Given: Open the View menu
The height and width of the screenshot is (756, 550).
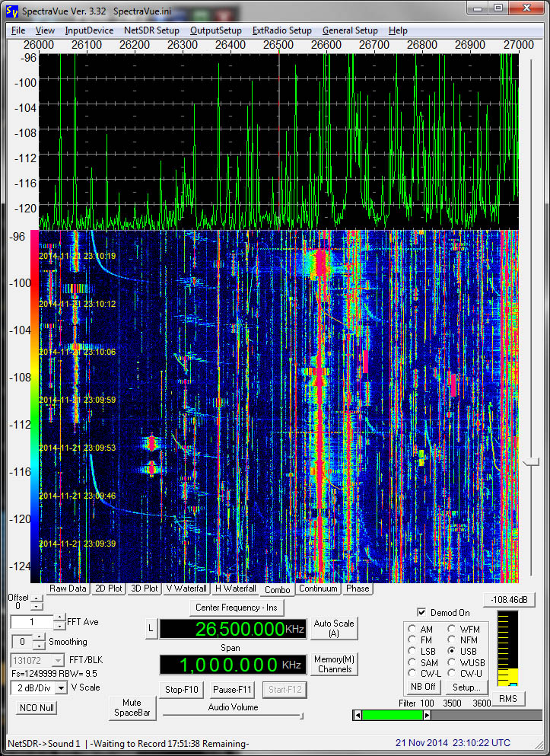Looking at the screenshot, I should 45,30.
